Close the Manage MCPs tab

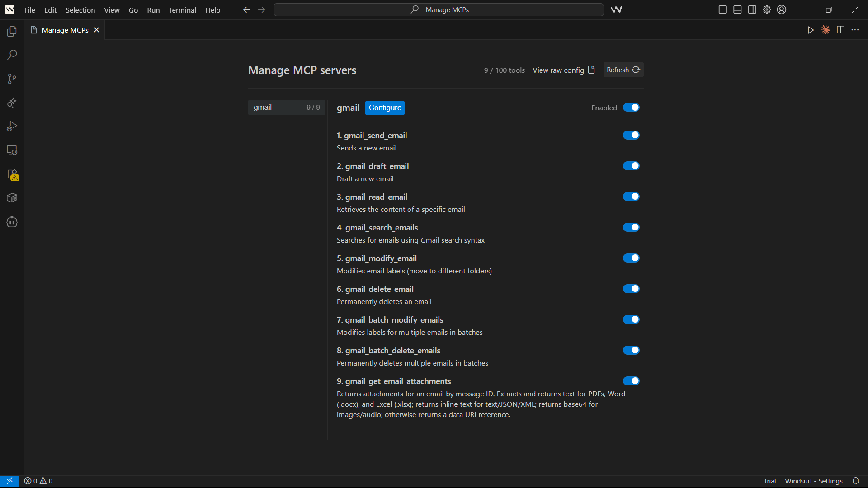(x=96, y=30)
